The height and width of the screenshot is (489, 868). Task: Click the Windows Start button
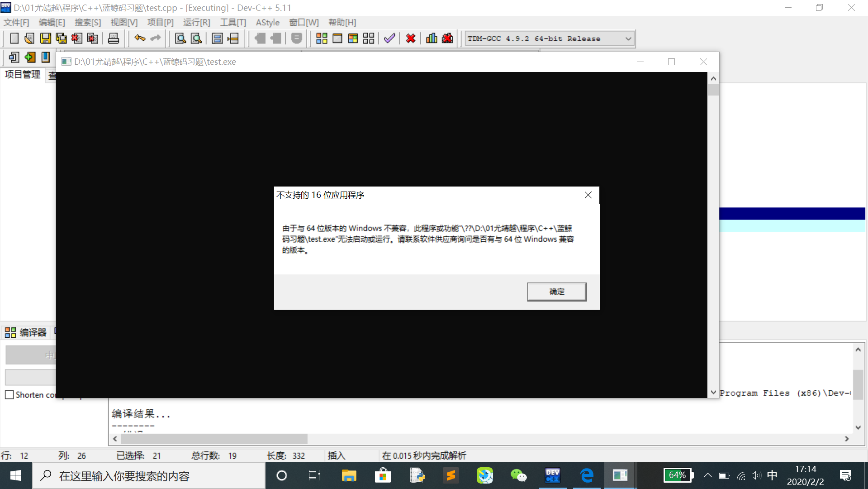click(x=16, y=475)
